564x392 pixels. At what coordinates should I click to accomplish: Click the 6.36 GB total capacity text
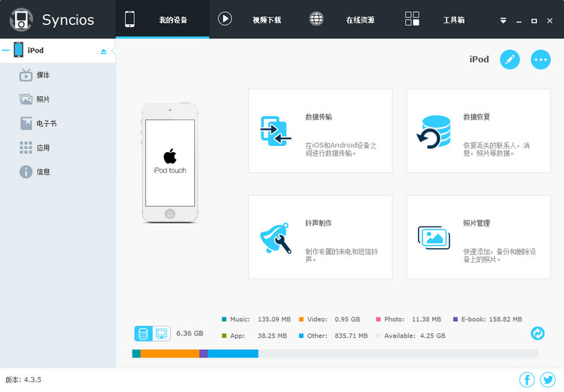pyautogui.click(x=190, y=333)
